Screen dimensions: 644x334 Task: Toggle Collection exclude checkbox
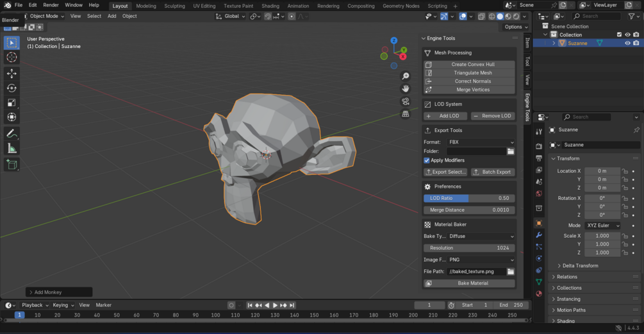tap(620, 35)
